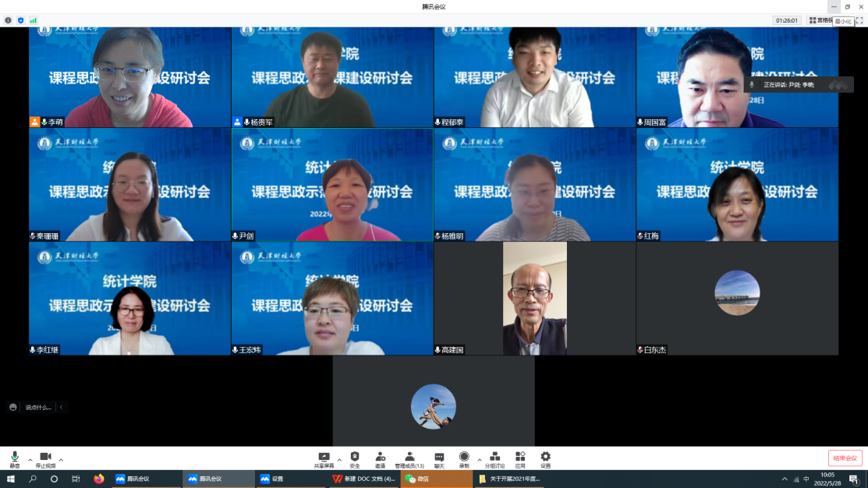This screenshot has height=488, width=868.
Task: Open the 应用 apps menu
Action: click(520, 459)
